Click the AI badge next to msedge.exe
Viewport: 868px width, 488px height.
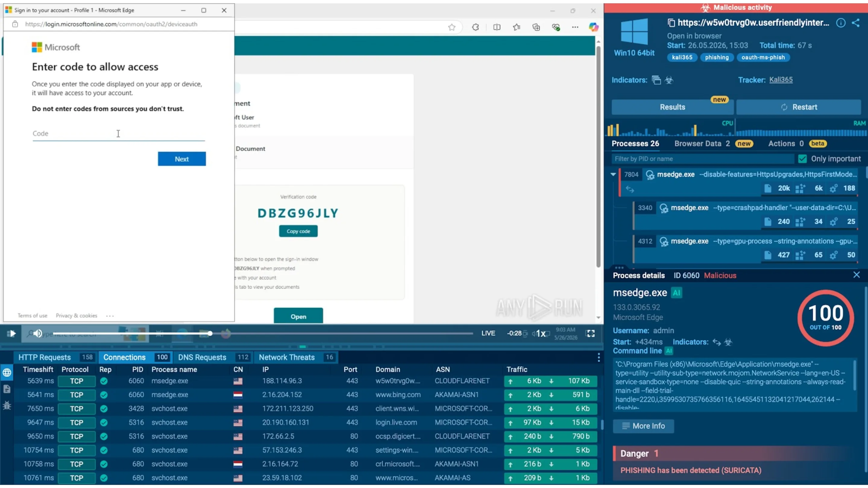(677, 293)
